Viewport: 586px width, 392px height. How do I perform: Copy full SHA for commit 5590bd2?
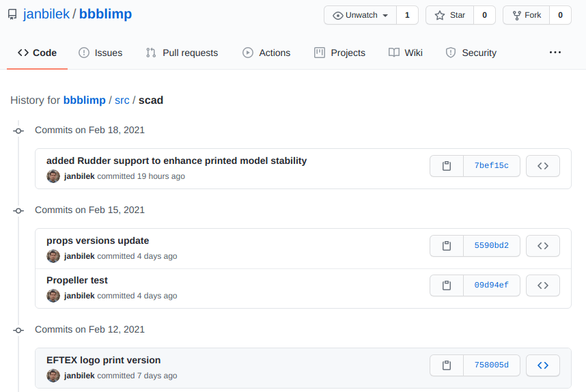point(447,246)
